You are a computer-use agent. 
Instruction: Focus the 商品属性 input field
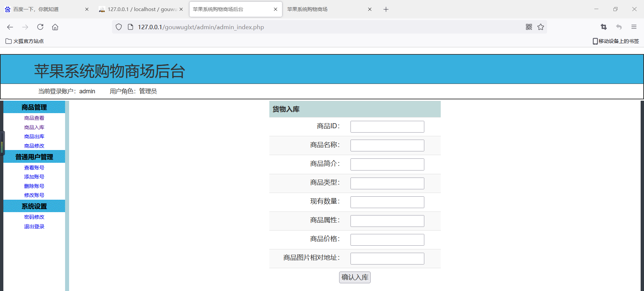[x=387, y=221]
